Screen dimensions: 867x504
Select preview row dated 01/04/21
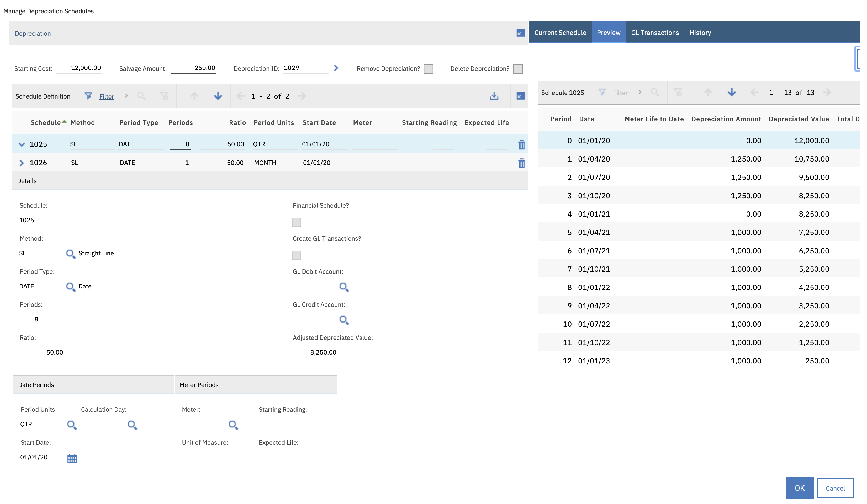(699, 232)
